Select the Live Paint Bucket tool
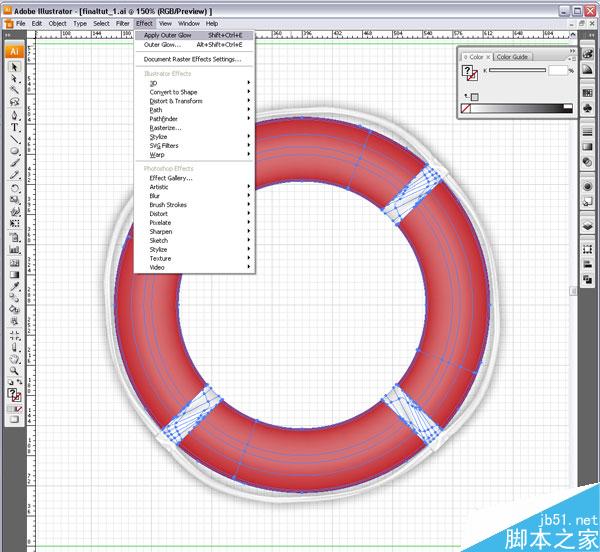This screenshot has height=552, width=600. point(15,309)
